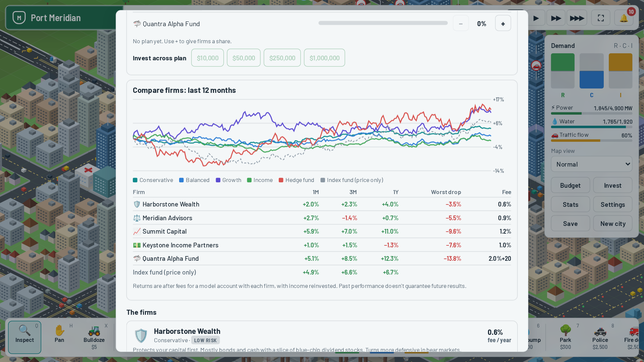Invest $1,000,000 across plan
Screen dimensions: 644x362
coord(325,58)
